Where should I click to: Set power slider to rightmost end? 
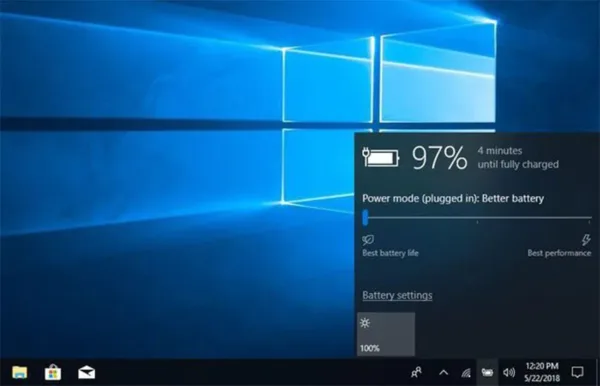(590, 219)
